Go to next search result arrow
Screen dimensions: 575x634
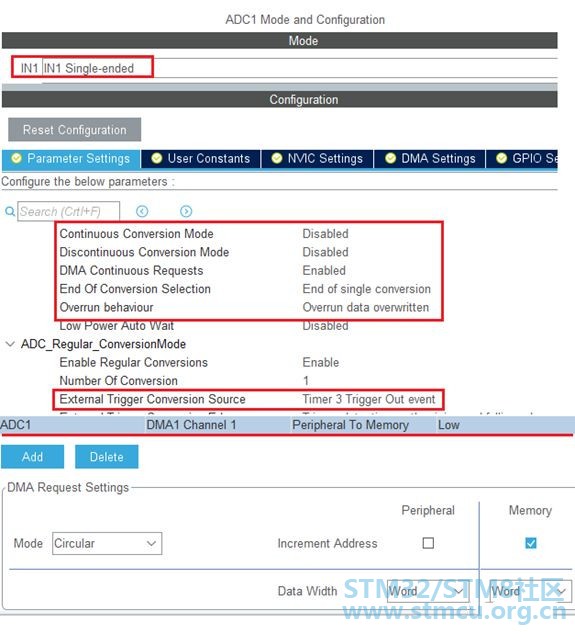point(186,211)
